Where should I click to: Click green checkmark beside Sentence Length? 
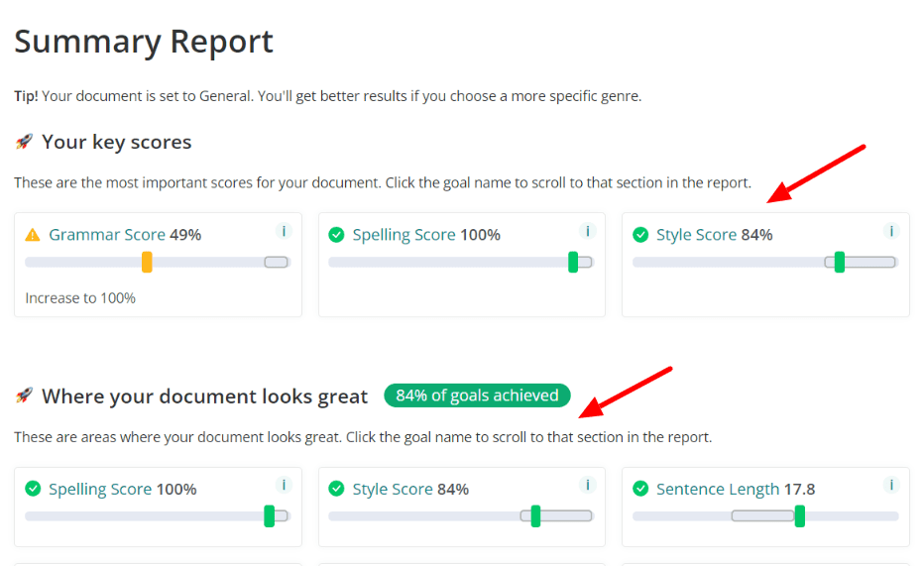[640, 489]
